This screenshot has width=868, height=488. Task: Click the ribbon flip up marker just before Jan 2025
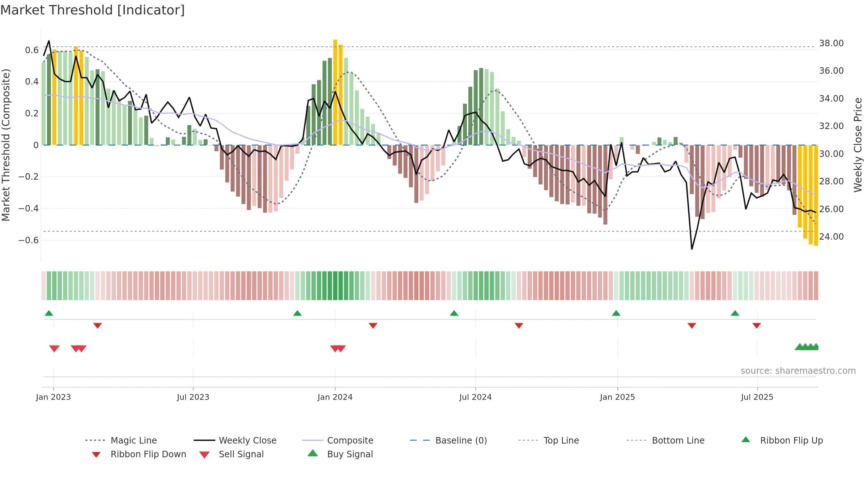pyautogui.click(x=616, y=313)
